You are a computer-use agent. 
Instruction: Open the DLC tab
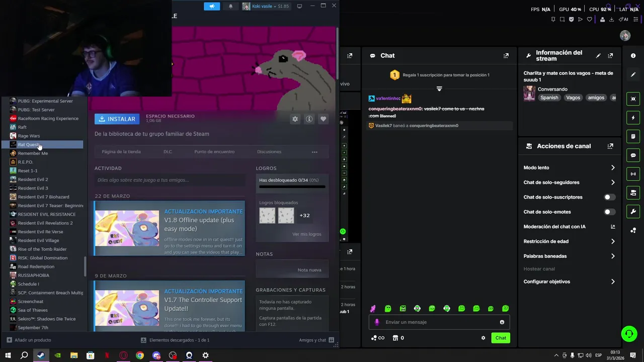[168, 151]
